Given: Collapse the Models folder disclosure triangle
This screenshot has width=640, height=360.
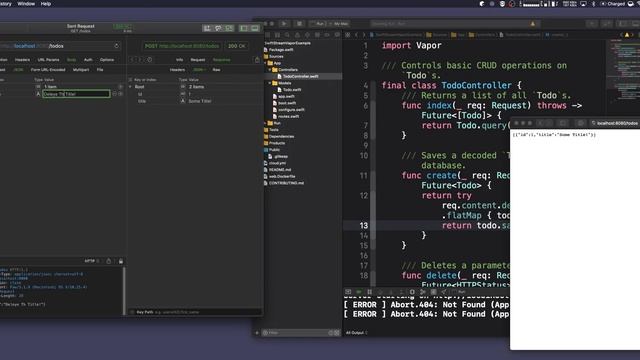Looking at the screenshot, I should click(270, 83).
